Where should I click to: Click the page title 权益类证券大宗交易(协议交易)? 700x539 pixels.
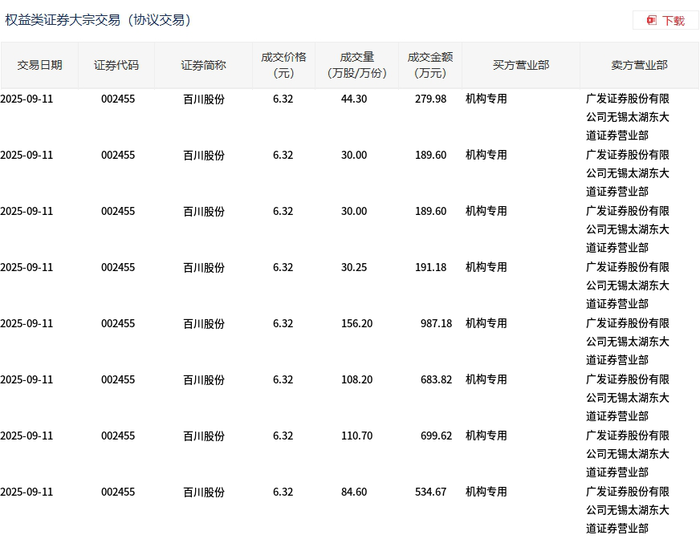pyautogui.click(x=98, y=20)
